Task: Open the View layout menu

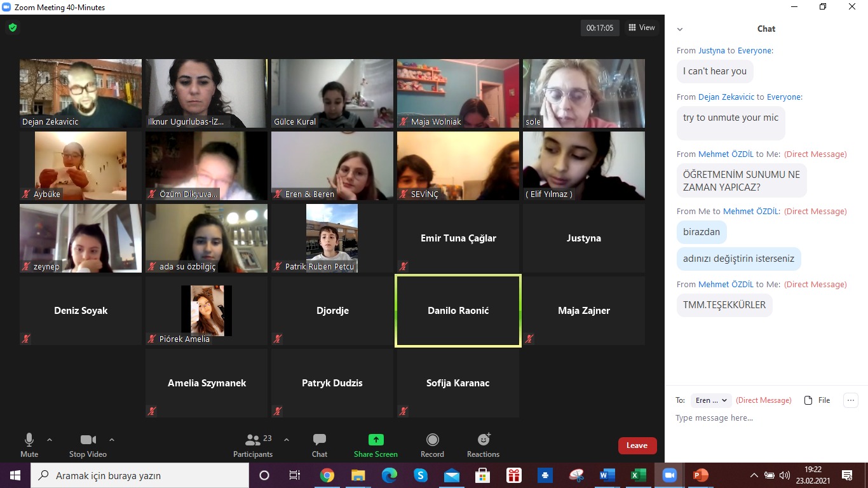Action: point(641,27)
